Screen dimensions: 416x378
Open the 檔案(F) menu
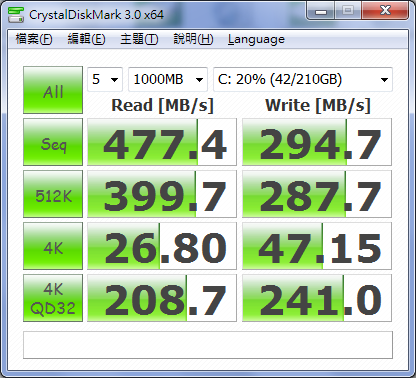[x=34, y=39]
